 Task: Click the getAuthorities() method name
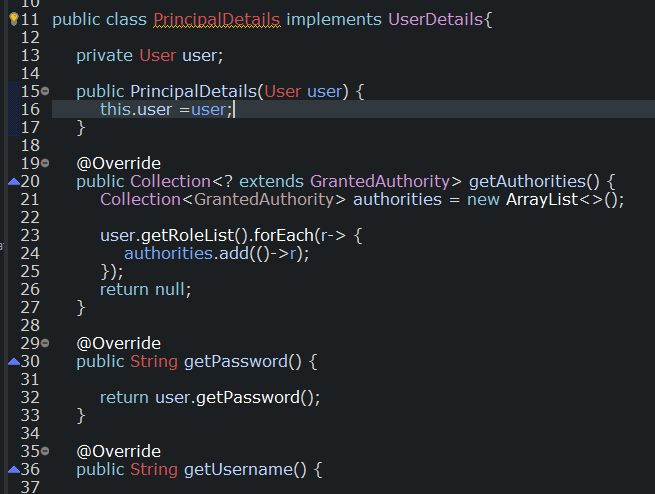click(x=534, y=182)
